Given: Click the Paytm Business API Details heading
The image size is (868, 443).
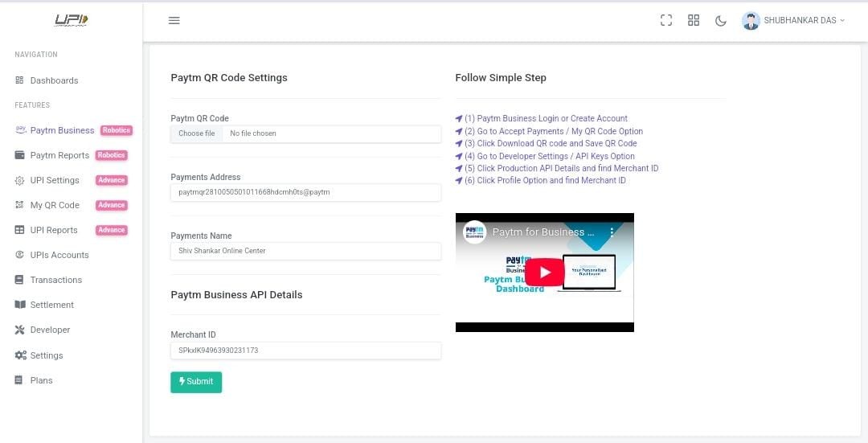Looking at the screenshot, I should tap(236, 294).
